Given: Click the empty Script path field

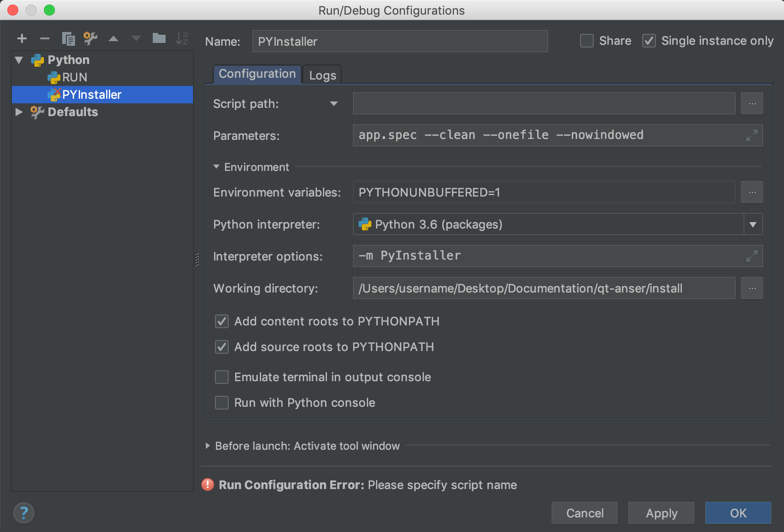Looking at the screenshot, I should point(544,103).
